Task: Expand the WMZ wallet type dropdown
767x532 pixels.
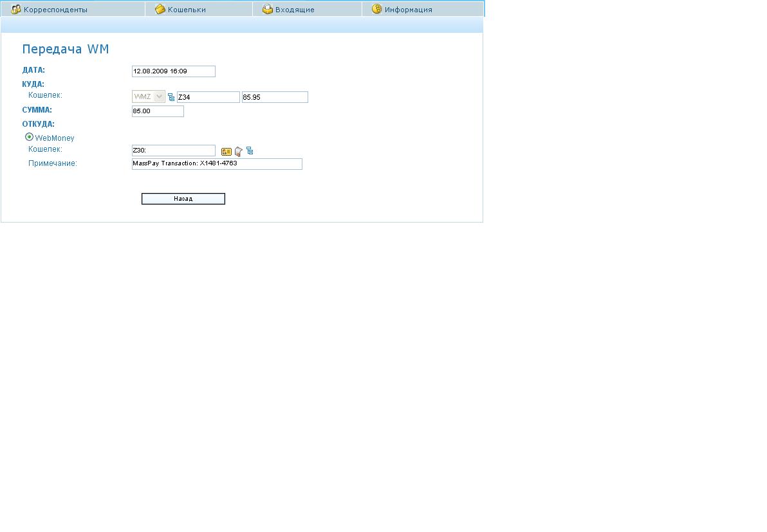Action: click(149, 97)
